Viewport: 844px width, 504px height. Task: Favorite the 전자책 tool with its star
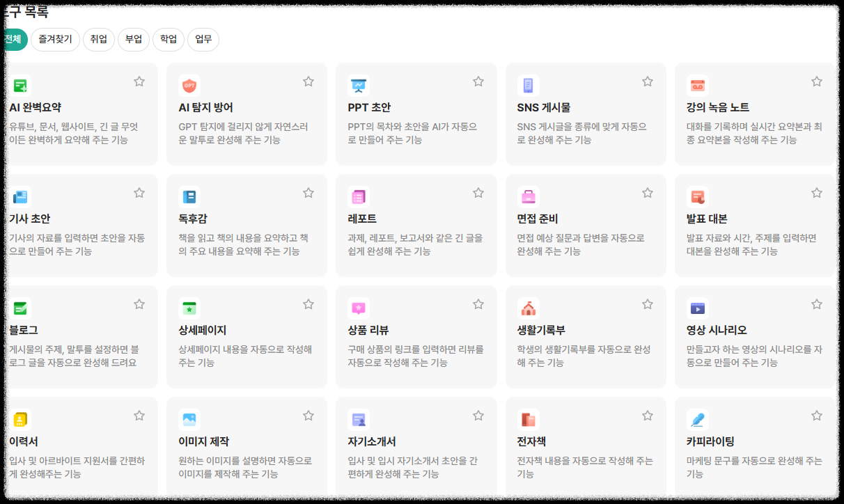[x=647, y=415]
